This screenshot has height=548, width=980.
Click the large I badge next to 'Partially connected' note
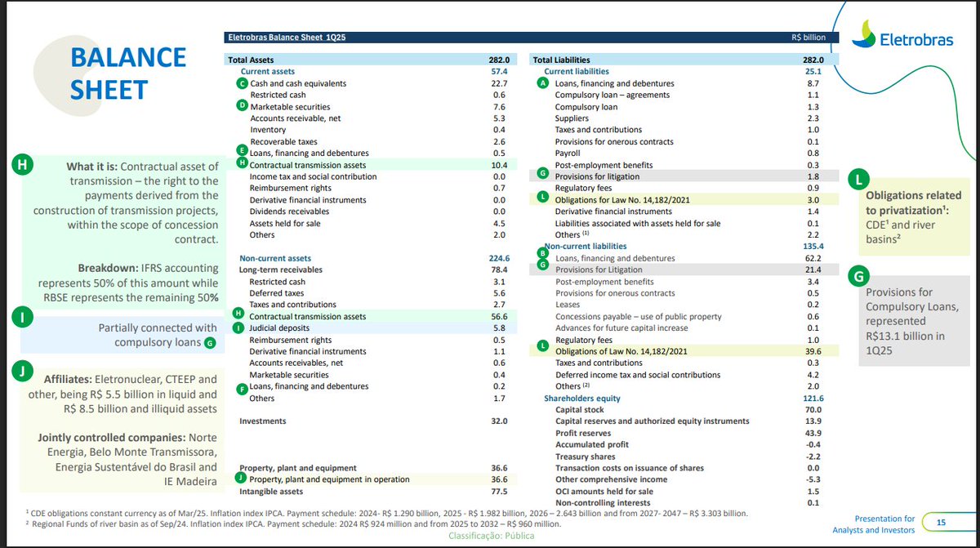point(22,317)
